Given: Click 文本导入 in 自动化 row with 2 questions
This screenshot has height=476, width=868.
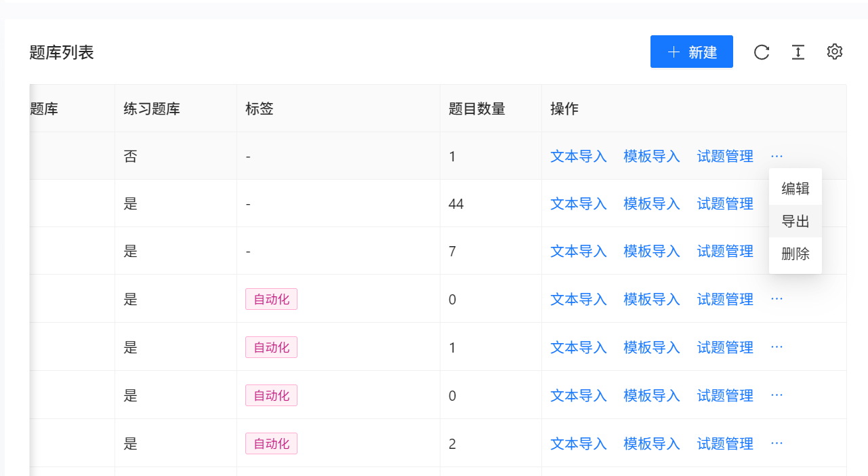Looking at the screenshot, I should click(x=579, y=443).
